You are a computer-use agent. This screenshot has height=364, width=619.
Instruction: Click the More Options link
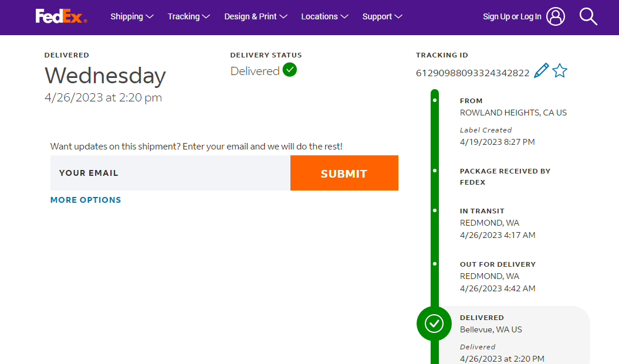86,200
